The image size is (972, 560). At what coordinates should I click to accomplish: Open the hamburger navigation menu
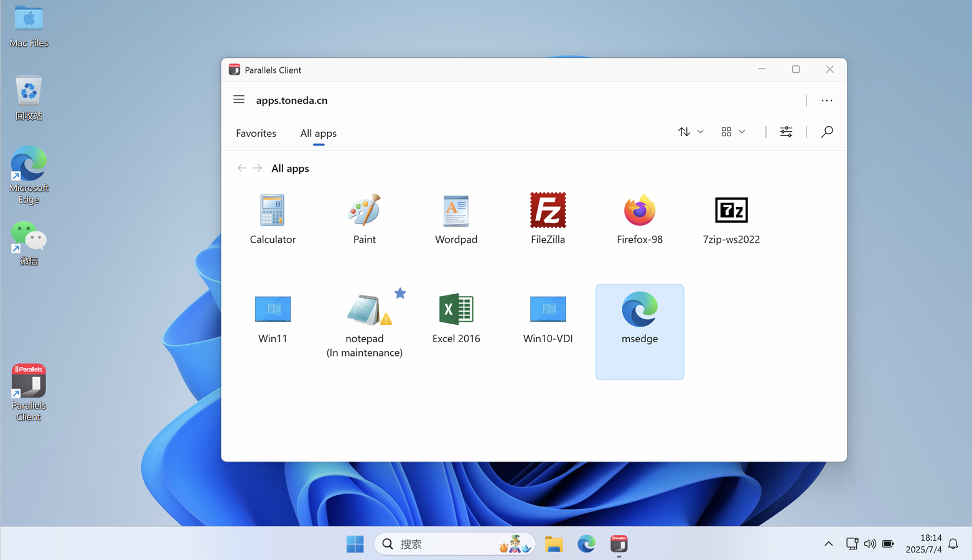[239, 100]
